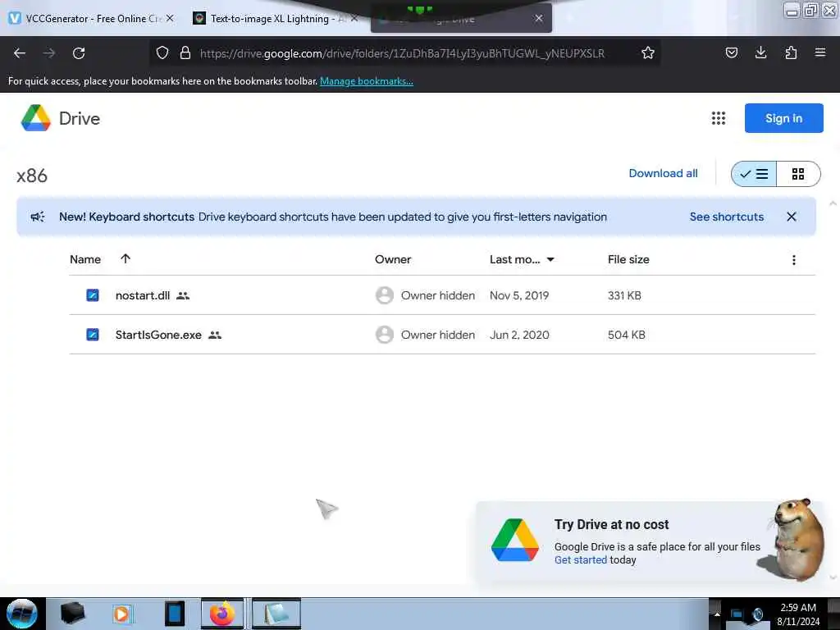Reverse sort direction arrow next to Name
Viewport: 840px width, 630px height.
pyautogui.click(x=126, y=258)
